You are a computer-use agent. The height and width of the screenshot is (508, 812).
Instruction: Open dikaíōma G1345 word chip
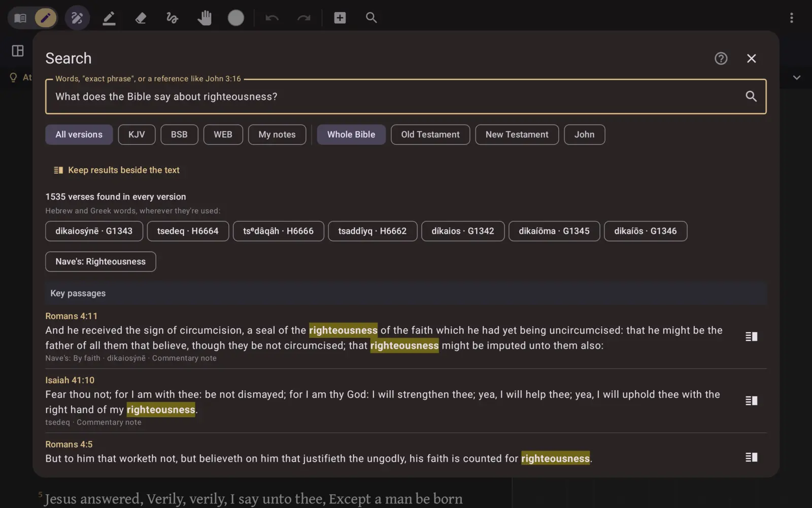click(554, 231)
